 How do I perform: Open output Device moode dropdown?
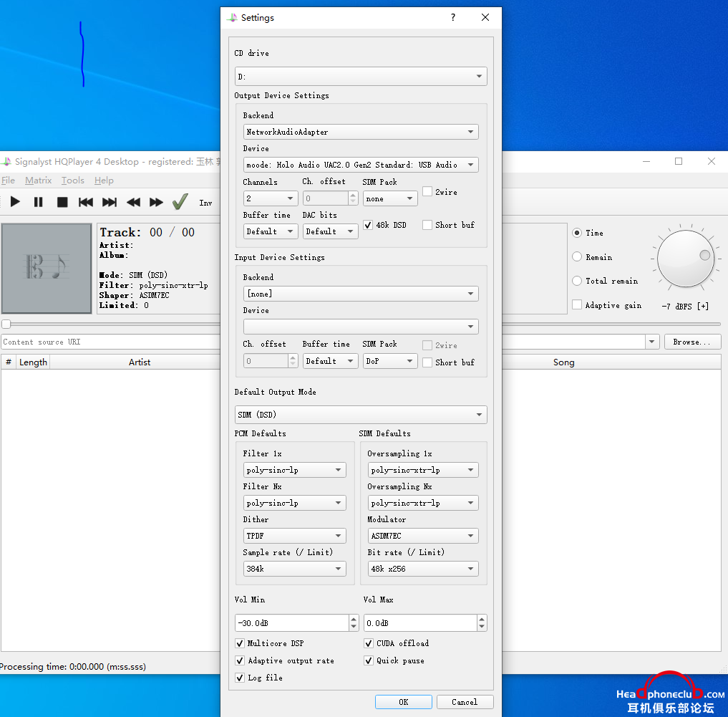pos(361,165)
